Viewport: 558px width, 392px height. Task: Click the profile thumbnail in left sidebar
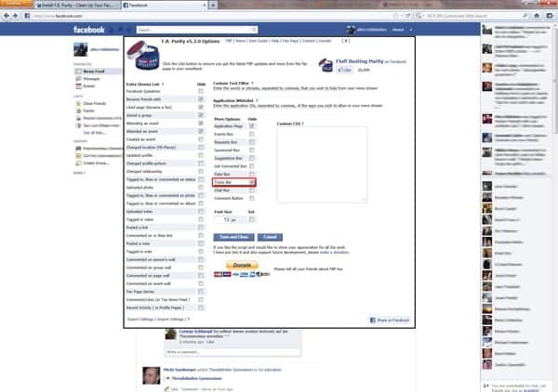pyautogui.click(x=80, y=49)
